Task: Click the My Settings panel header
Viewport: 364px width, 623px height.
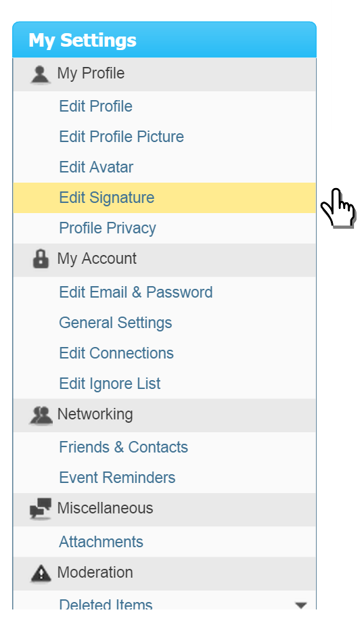Action: 164,40
